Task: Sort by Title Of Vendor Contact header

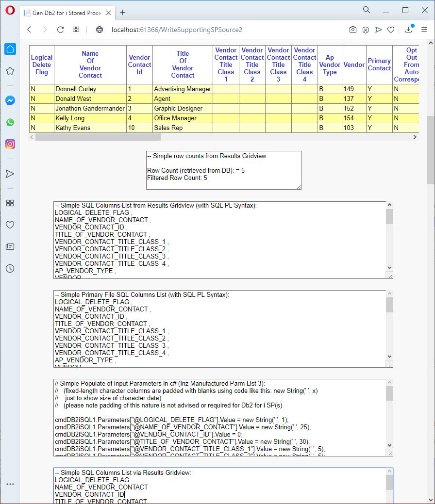Action: click(x=183, y=65)
